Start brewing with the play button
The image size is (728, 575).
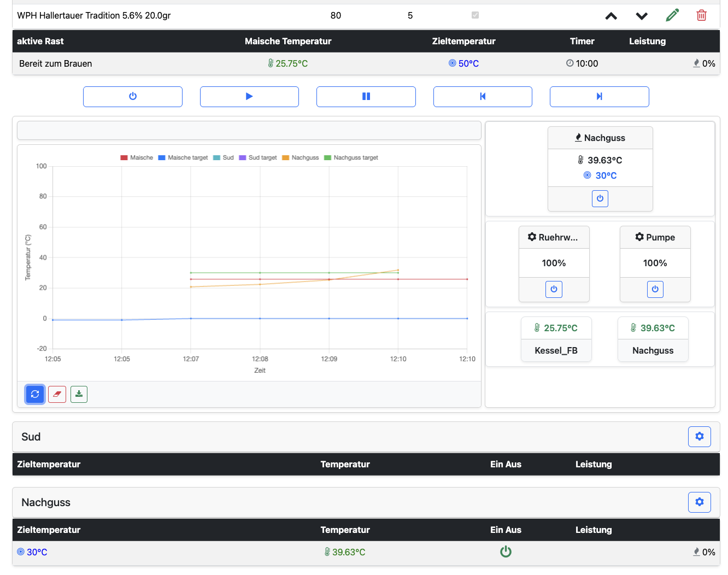coord(249,97)
